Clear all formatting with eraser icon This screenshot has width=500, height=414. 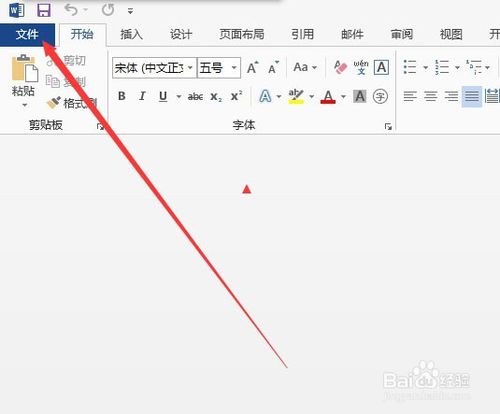(340, 68)
